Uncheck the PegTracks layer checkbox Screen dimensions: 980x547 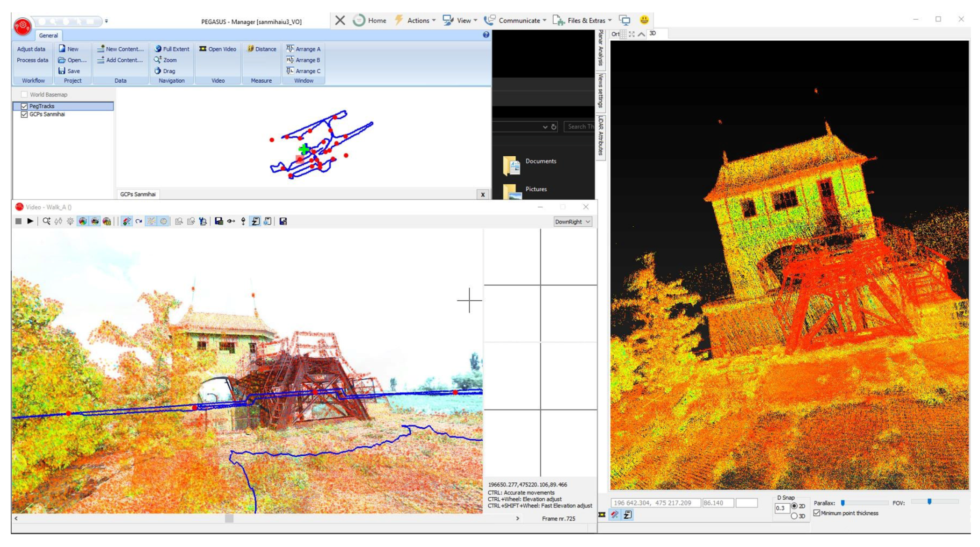pos(24,106)
